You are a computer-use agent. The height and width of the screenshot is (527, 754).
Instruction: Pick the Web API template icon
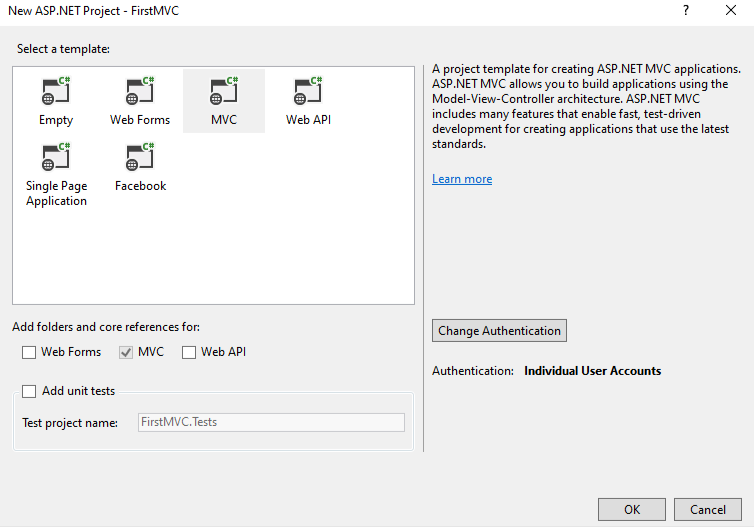[x=308, y=90]
